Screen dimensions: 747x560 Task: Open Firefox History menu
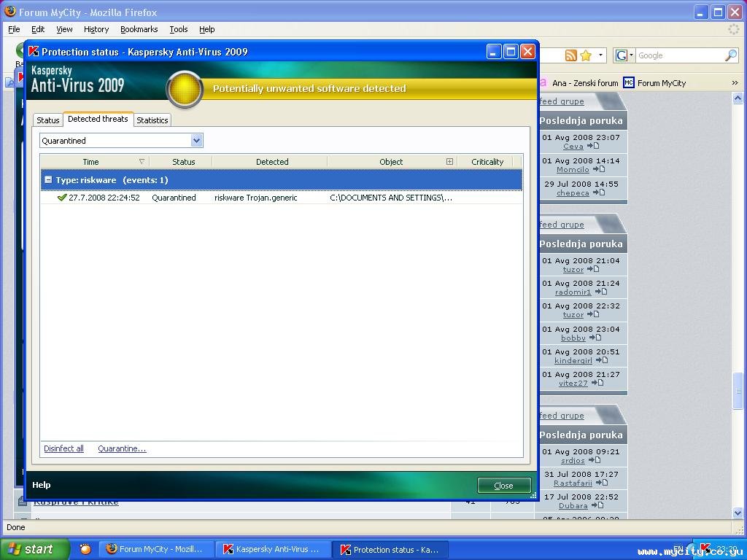(96, 29)
